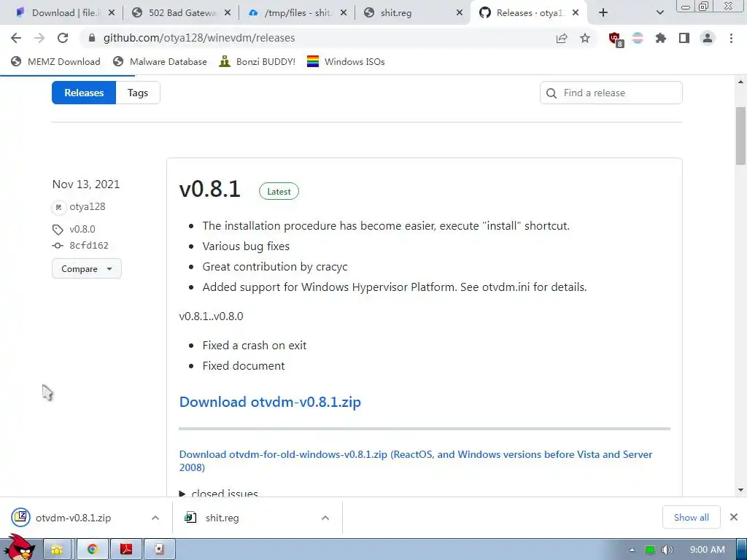Open the MEMZ Download bookmark
This screenshot has width=747, height=560.
(x=55, y=61)
